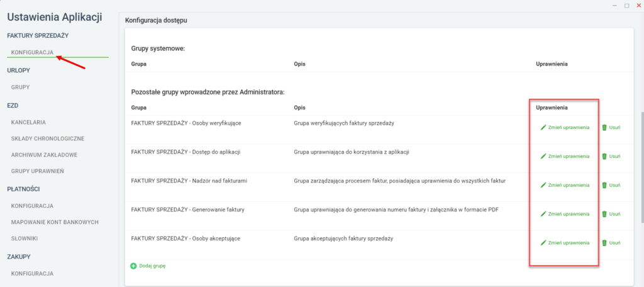Click 'FAKTURY SPRZEDAŻY - Dostęp do aplikacji' group name

tap(186, 152)
